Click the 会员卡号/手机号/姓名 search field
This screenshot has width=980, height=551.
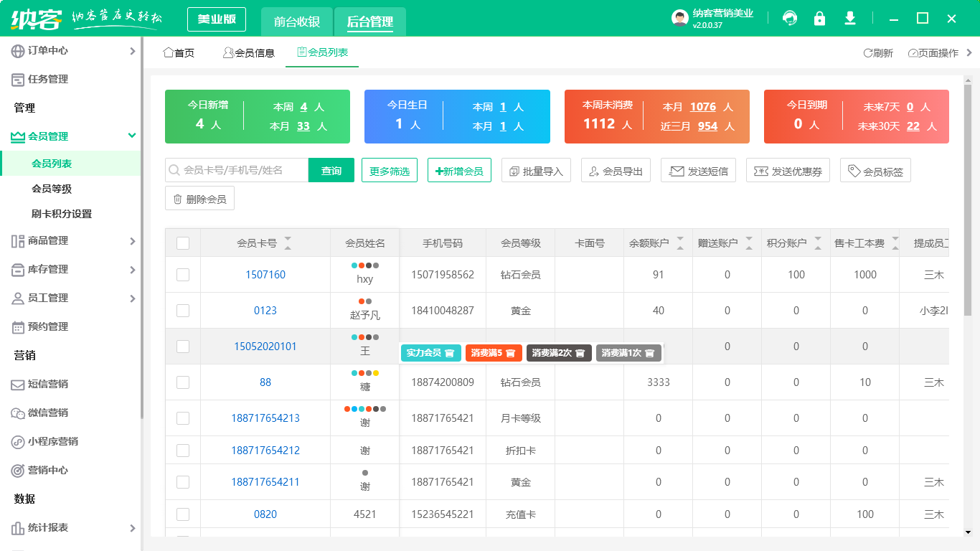click(x=237, y=171)
